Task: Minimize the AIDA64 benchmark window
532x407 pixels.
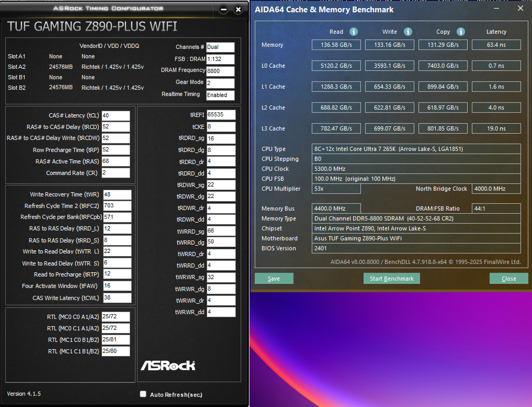Action: coord(496,9)
